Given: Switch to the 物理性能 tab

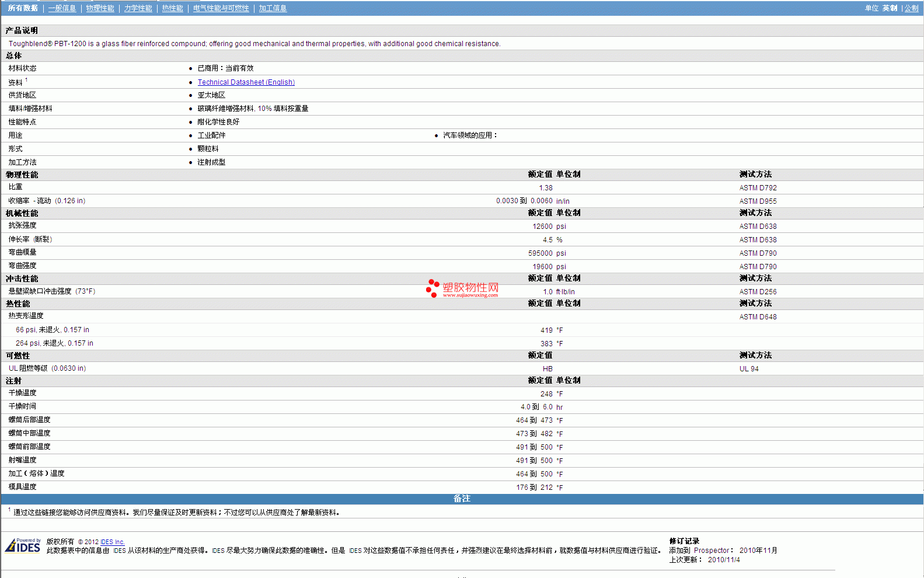Looking at the screenshot, I should click(100, 8).
